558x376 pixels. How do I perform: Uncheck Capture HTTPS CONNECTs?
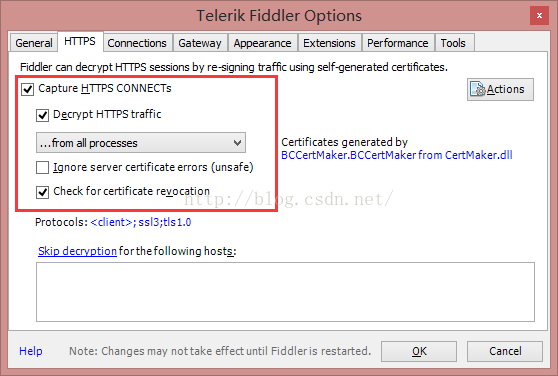coord(27,89)
